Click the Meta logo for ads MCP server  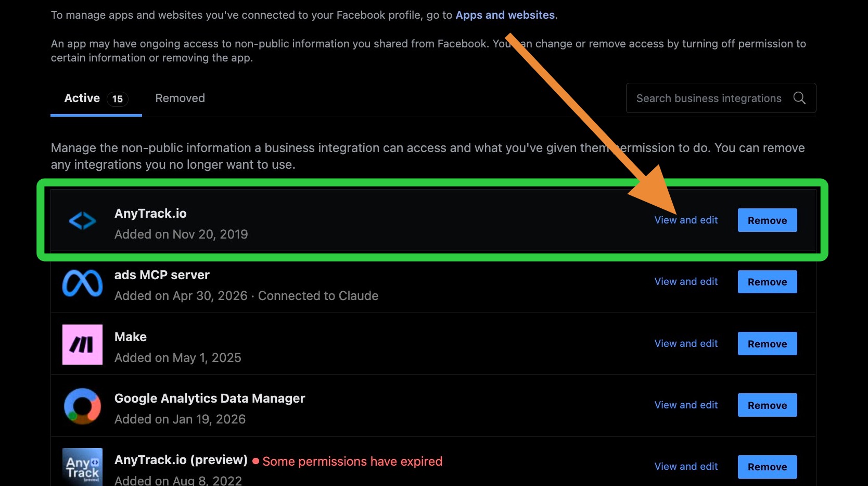click(82, 283)
